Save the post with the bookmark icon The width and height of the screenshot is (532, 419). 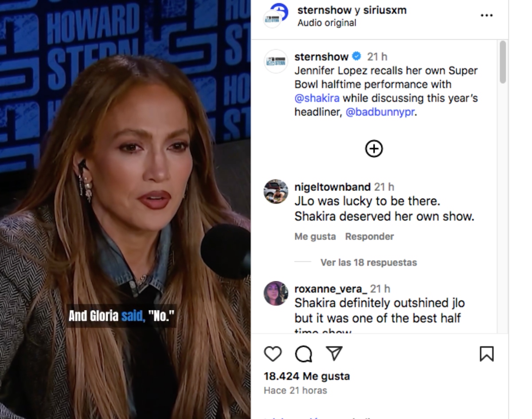[486, 354]
